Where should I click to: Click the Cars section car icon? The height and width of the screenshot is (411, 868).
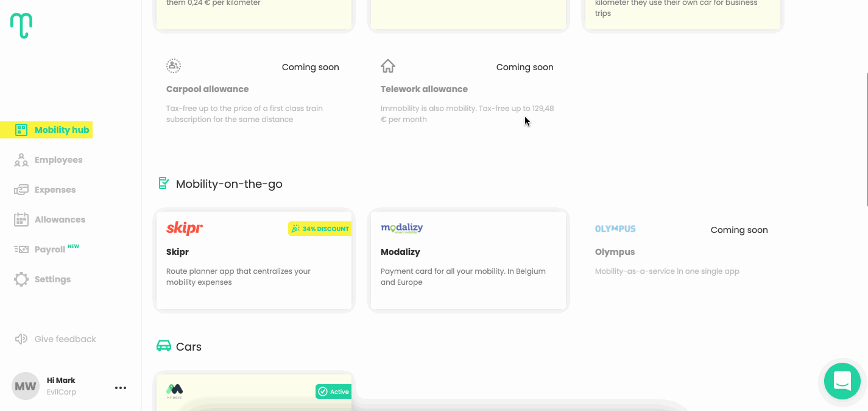(x=164, y=346)
